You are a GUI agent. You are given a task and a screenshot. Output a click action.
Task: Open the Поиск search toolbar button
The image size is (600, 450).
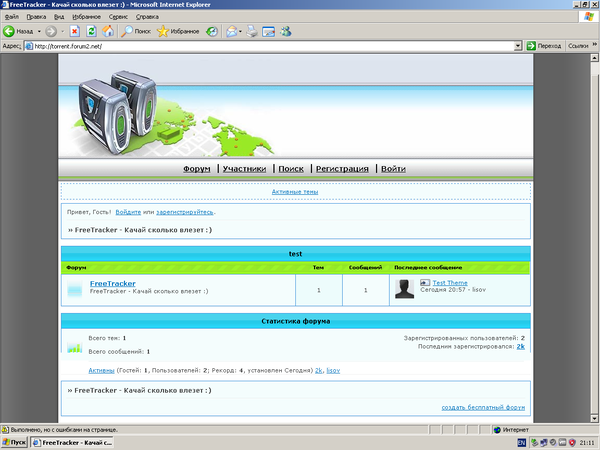[x=136, y=31]
